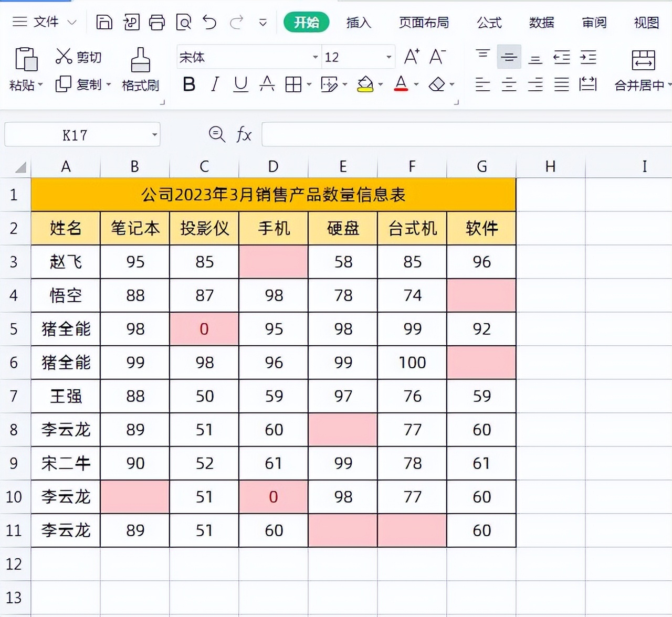This screenshot has width=672, height=617.
Task: Click the Save icon in quick access toolbar
Action: click(104, 23)
